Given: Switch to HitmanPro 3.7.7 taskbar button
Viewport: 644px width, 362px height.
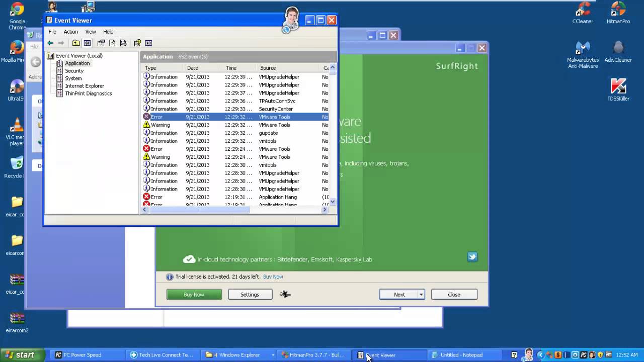Looking at the screenshot, I should point(313,355).
